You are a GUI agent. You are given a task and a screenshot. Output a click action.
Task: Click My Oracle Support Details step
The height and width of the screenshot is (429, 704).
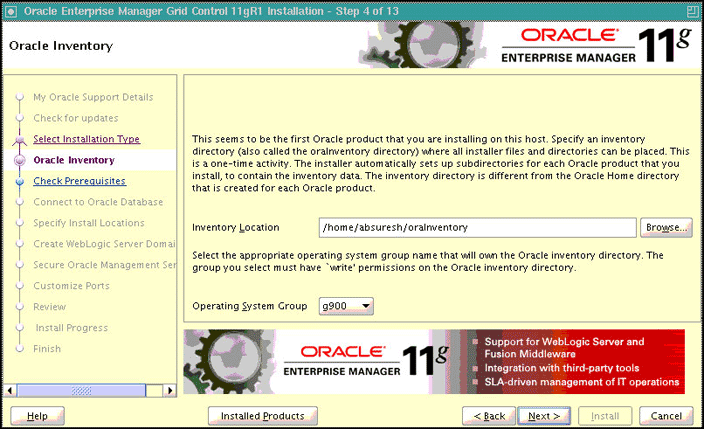[x=93, y=97]
